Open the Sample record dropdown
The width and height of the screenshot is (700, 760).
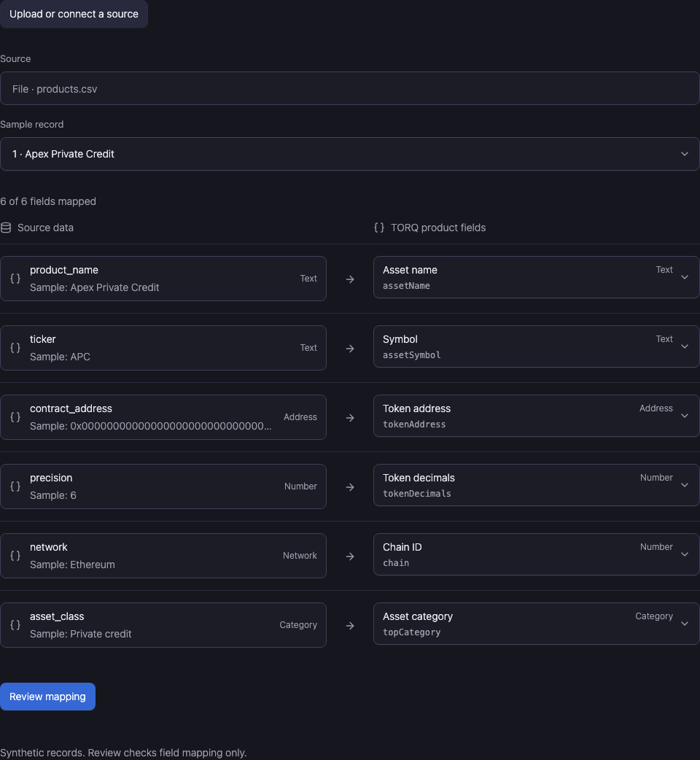[x=350, y=154]
